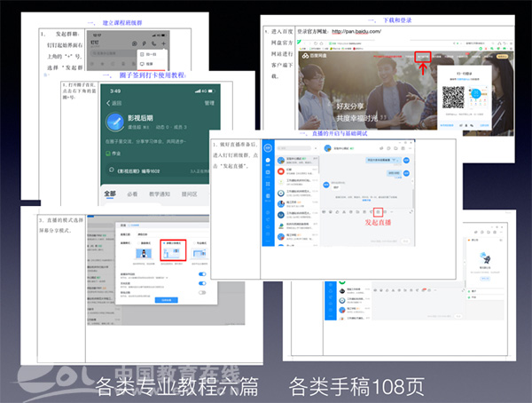Click the Baidu Netdisk logo on the webpage
This screenshot has width=532, height=403.
tap(315, 55)
